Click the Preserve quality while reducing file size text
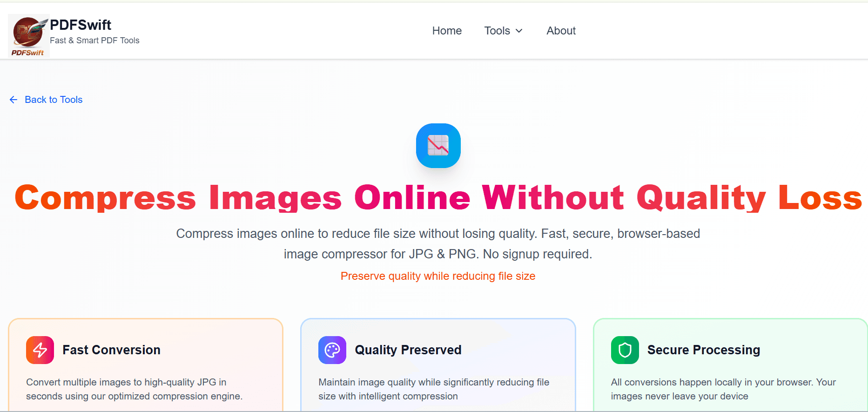The width and height of the screenshot is (868, 412). pyautogui.click(x=438, y=276)
